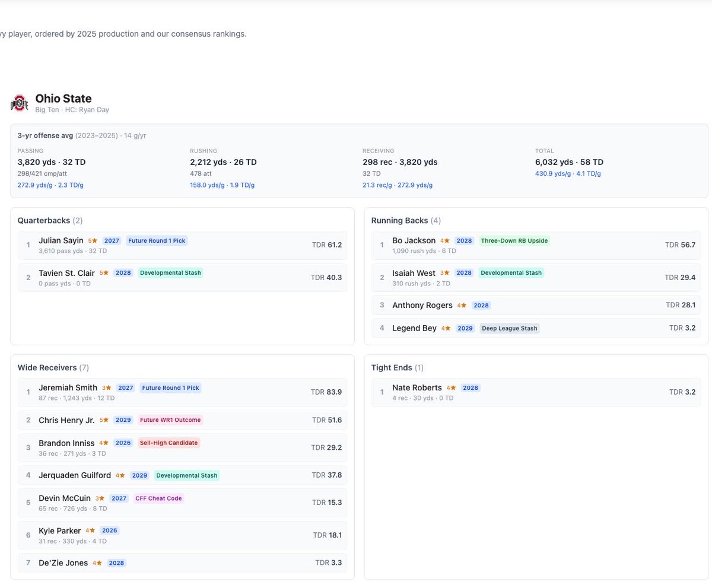Click the 2,212 yds · 26 TD rushing stat
The image size is (712, 588).
click(223, 162)
